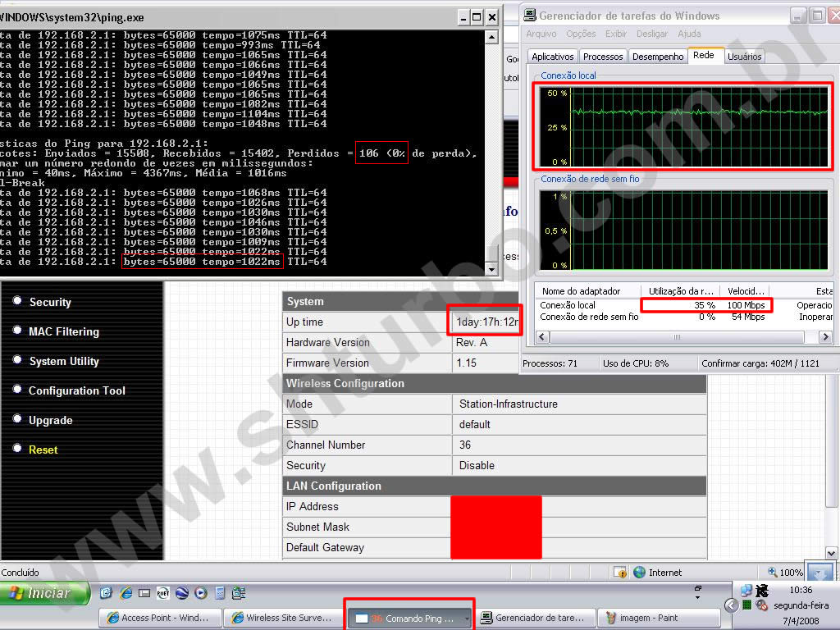This screenshot has height=630, width=840.
Task: Open Configuration Tool in router sidebar
Action: point(76,390)
